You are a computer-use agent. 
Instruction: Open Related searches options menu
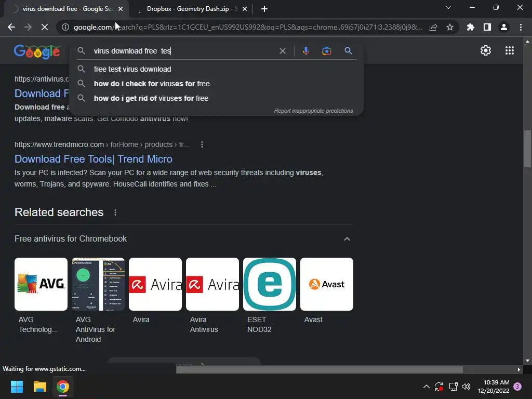pyautogui.click(x=115, y=212)
